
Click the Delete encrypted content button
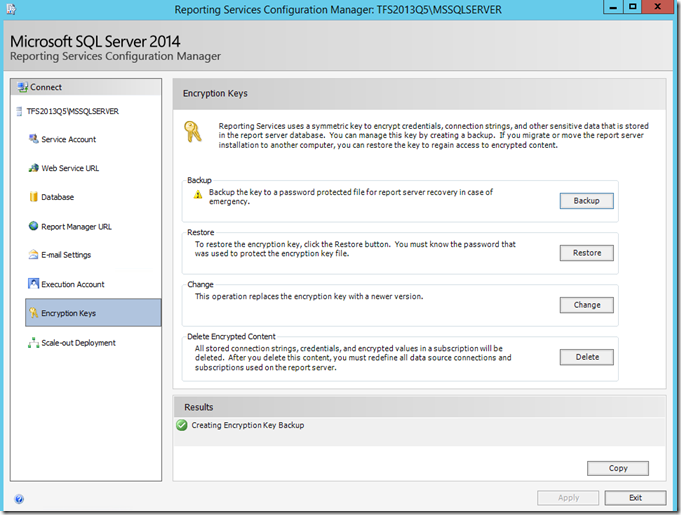586,357
